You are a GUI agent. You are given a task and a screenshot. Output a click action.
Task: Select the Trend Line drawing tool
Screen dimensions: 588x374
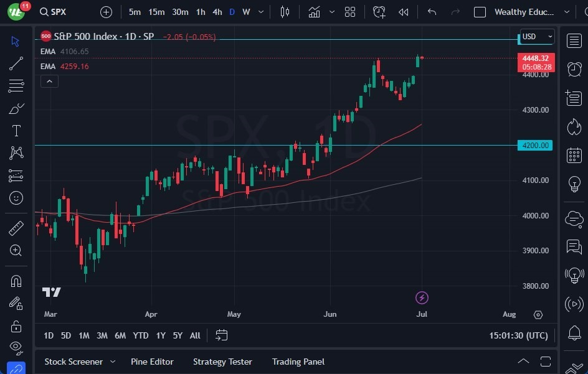pyautogui.click(x=16, y=63)
